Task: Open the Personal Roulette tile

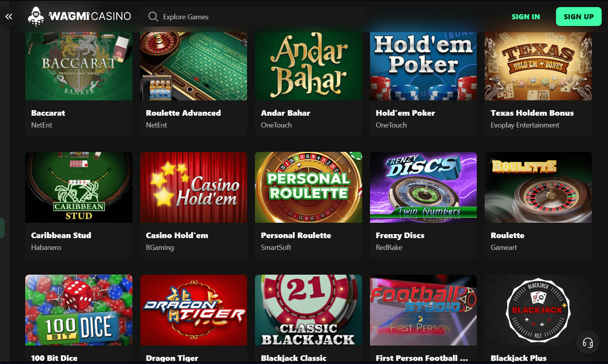Action: pyautogui.click(x=309, y=187)
